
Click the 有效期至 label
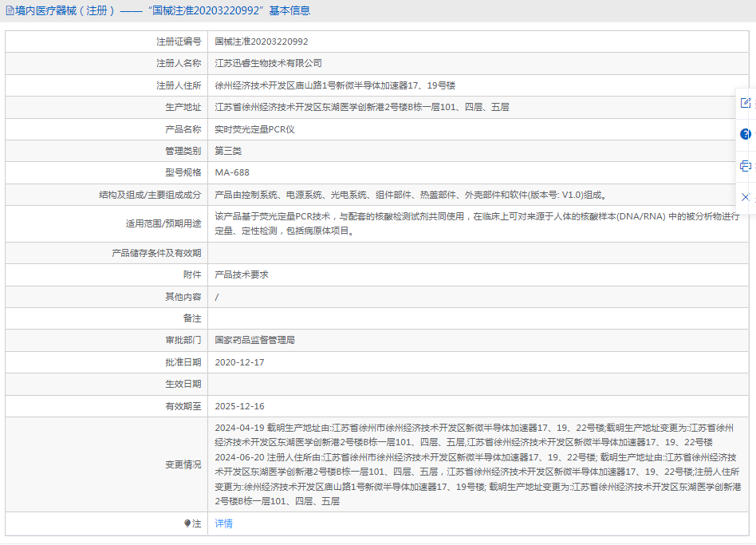pyautogui.click(x=183, y=406)
